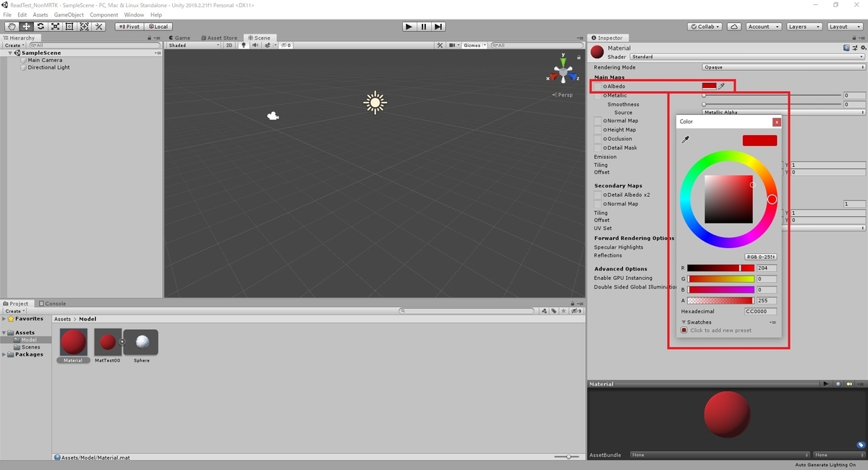Switch to the Game tab
This screenshot has height=470, width=868.
(179, 38)
